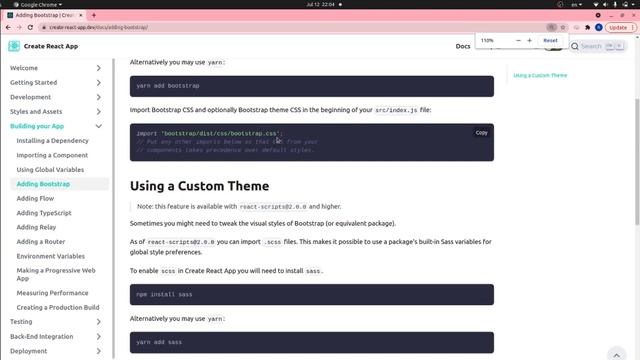The height and width of the screenshot is (360, 640).
Task: Click the Using a Custom Theme heading
Action: pyautogui.click(x=200, y=186)
